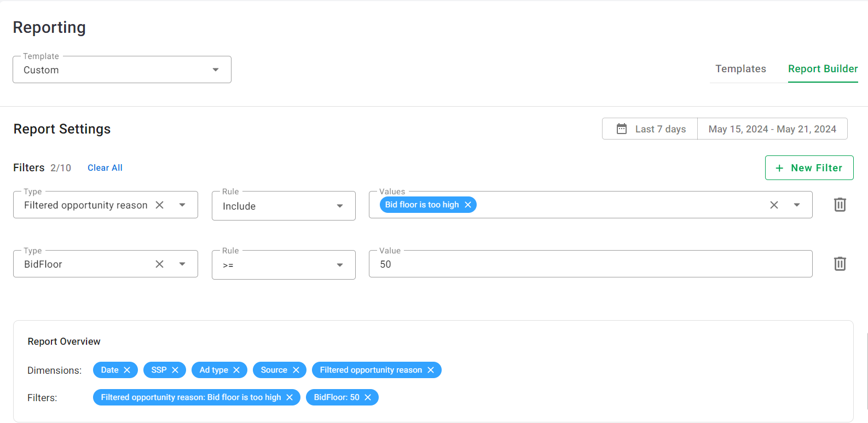
Task: Click the BidFloor value input field
Action: tap(590, 264)
